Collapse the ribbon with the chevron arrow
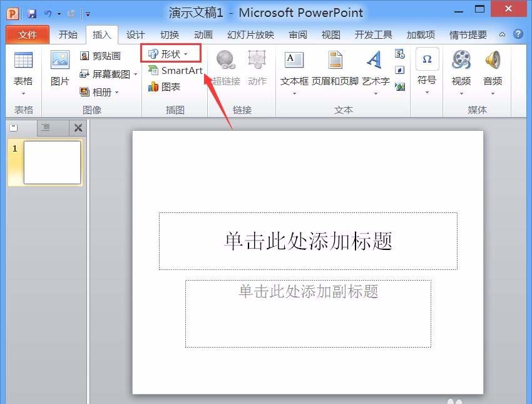 tap(502, 34)
